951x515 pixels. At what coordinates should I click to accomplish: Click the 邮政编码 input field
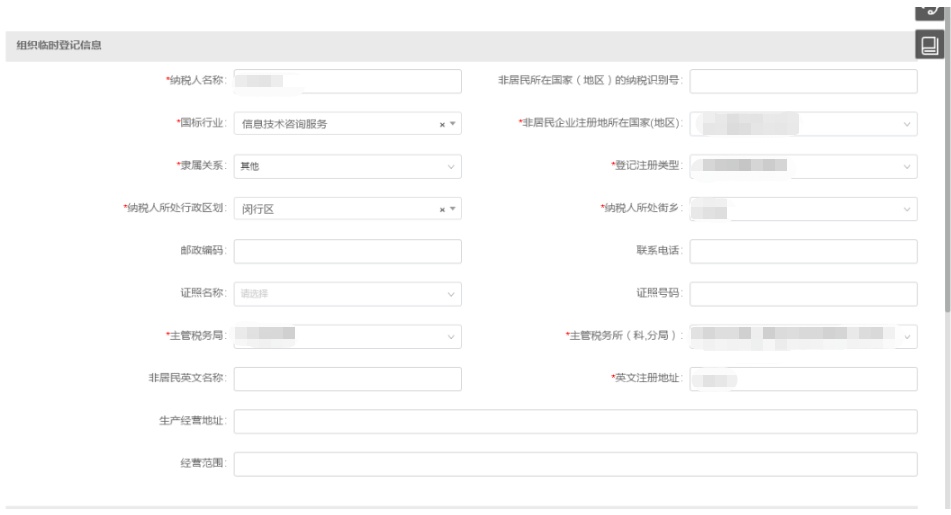(347, 252)
